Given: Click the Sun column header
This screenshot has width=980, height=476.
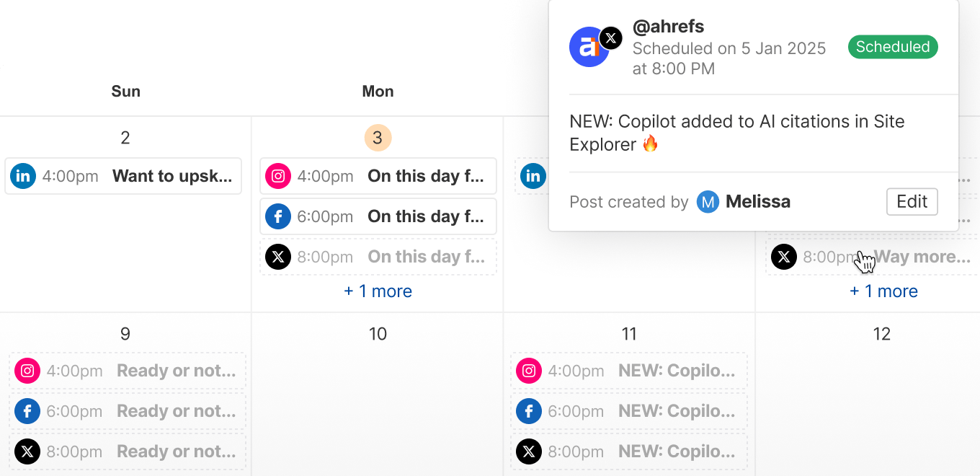Looking at the screenshot, I should [x=125, y=91].
